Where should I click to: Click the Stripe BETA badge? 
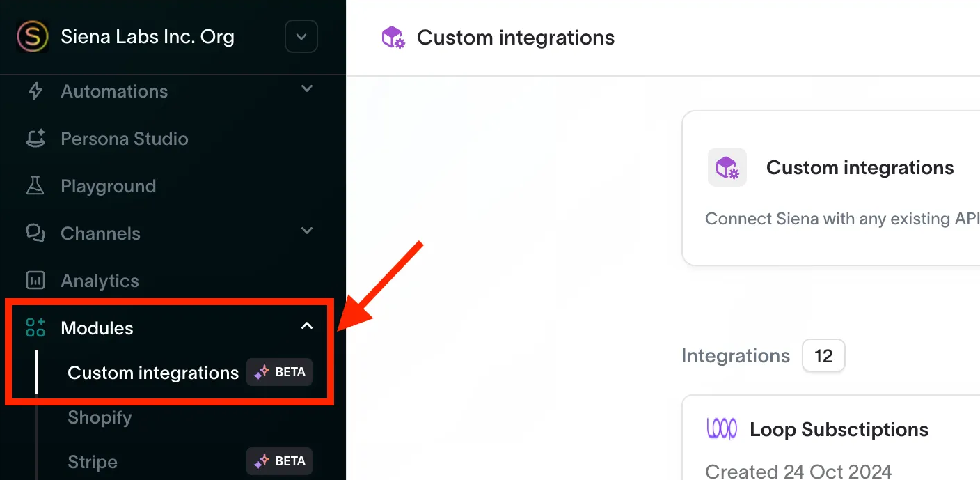(x=280, y=461)
